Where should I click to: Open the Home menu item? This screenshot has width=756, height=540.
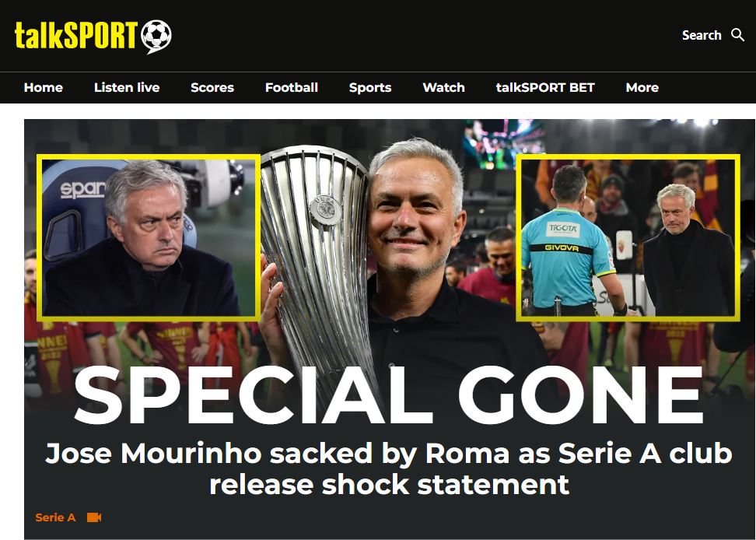tap(44, 87)
